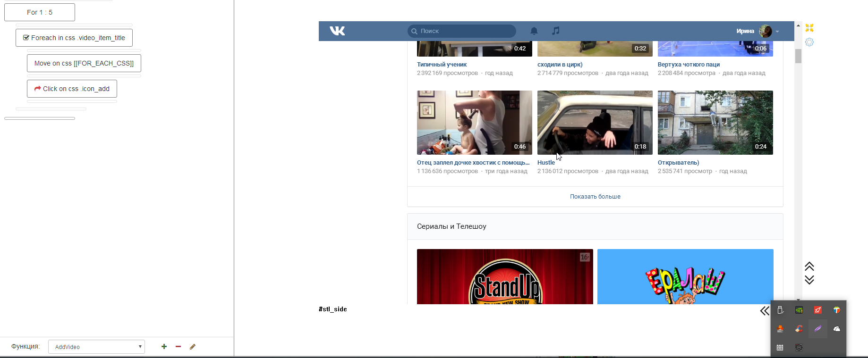Viewport: 868px width, 358px height.
Task: Click the Показать больше link
Action: tap(595, 197)
